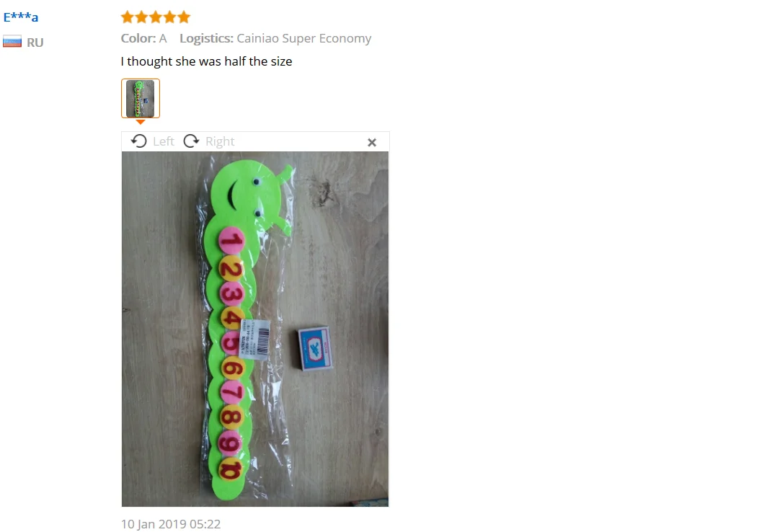
Task: Click the RU country label
Action: [35, 43]
